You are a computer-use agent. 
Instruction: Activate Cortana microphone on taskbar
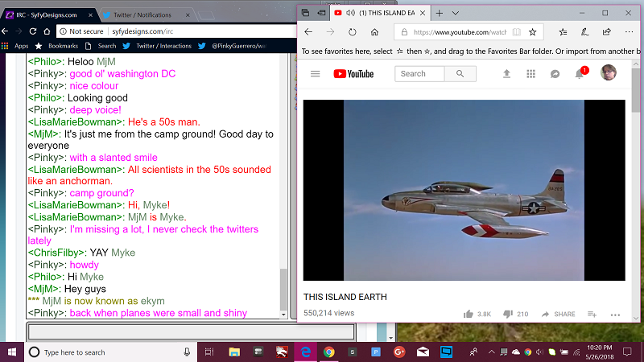(x=187, y=352)
